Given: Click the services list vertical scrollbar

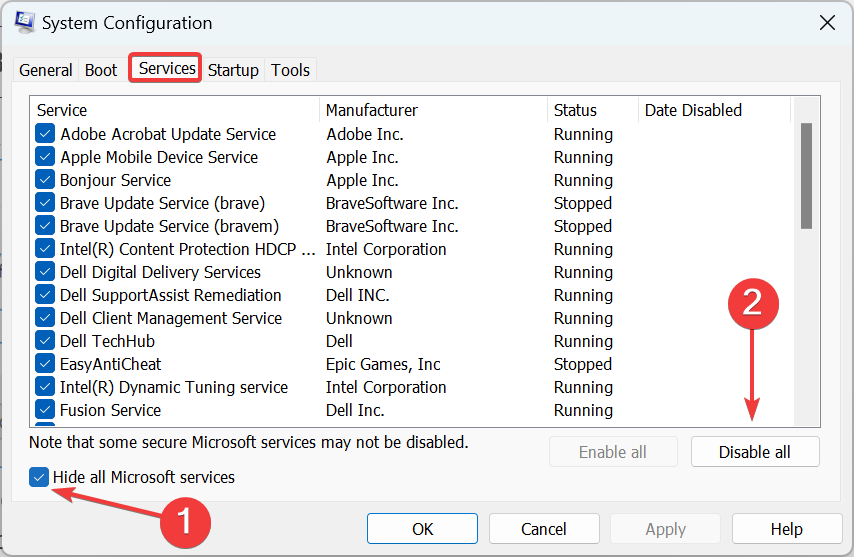Looking at the screenshot, I should point(806,175).
